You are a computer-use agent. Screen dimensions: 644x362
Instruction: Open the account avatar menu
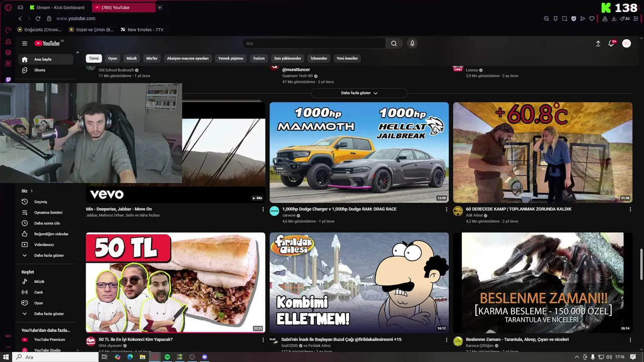[626, 43]
